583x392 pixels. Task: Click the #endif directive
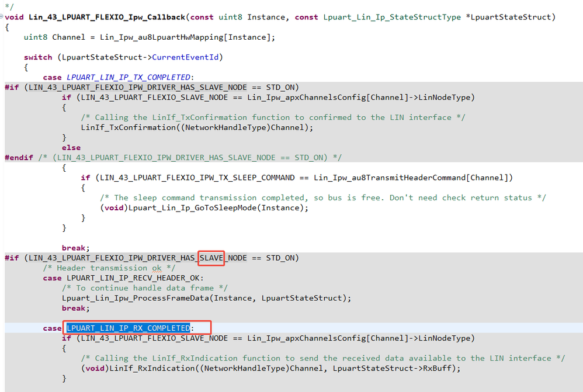pyautogui.click(x=19, y=158)
